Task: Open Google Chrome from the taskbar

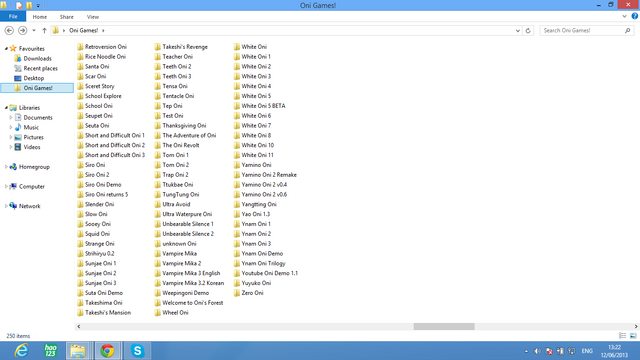Action: pos(107,351)
